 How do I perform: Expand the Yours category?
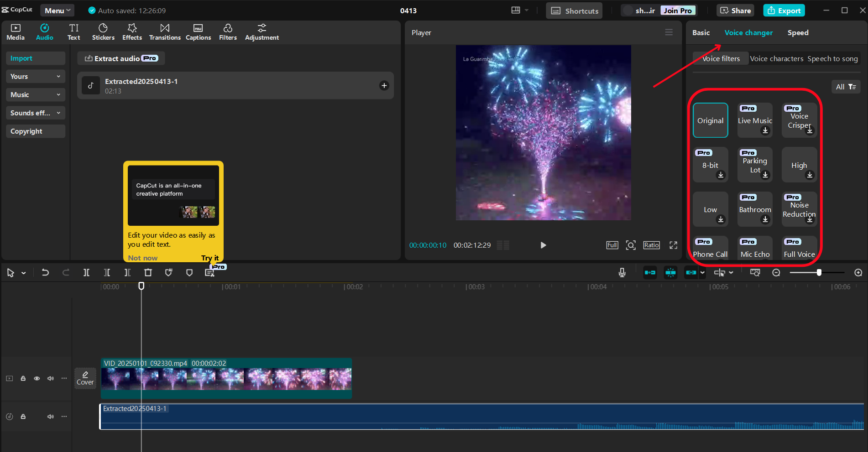click(x=35, y=76)
